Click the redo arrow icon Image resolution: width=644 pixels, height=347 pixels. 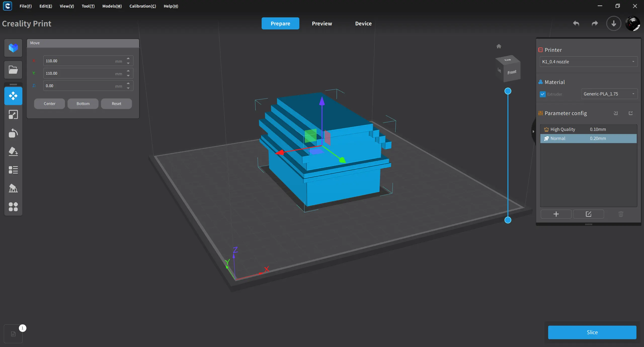595,23
